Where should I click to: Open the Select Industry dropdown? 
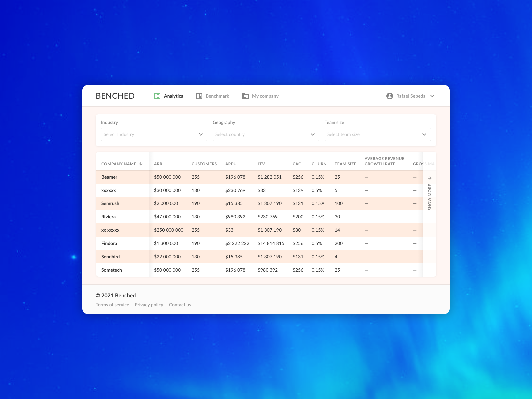154,134
